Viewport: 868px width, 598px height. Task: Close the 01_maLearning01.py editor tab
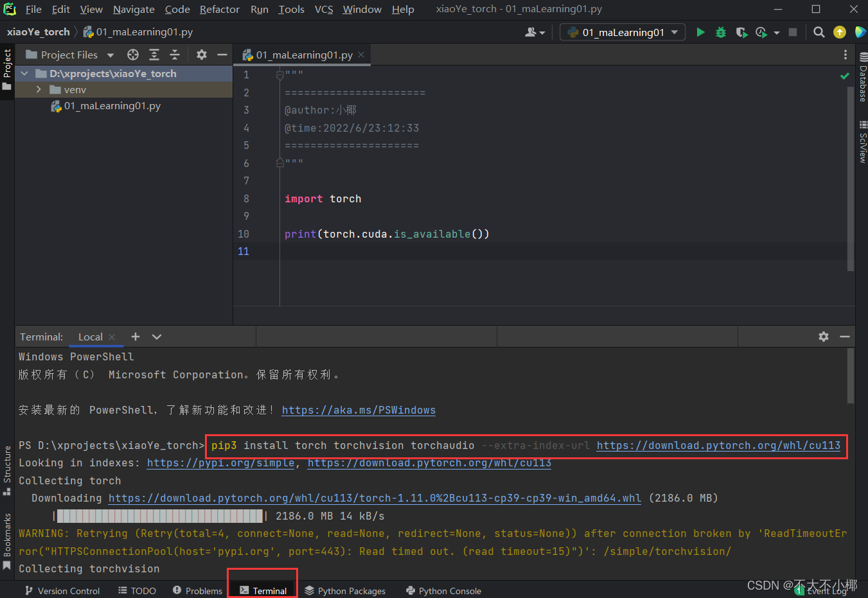361,55
